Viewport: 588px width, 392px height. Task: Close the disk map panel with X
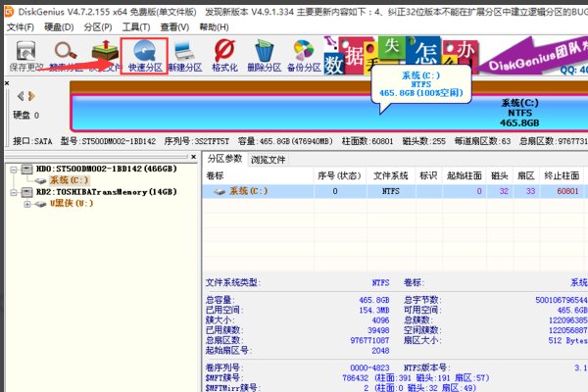[7, 83]
